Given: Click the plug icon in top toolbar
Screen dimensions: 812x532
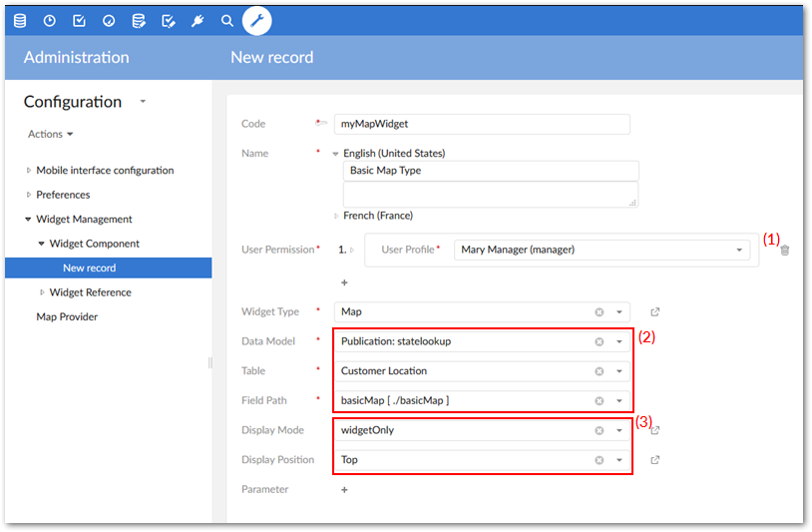Looking at the screenshot, I should [198, 20].
